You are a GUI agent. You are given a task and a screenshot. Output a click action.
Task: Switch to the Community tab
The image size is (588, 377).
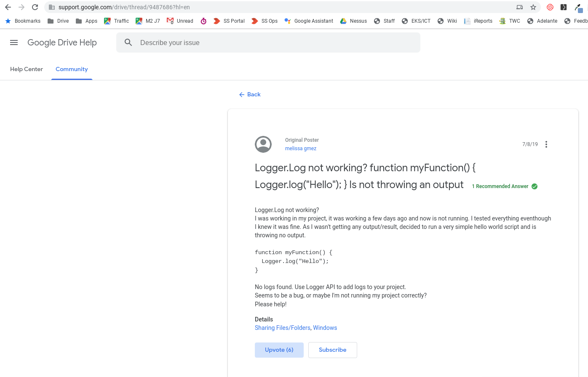point(72,69)
